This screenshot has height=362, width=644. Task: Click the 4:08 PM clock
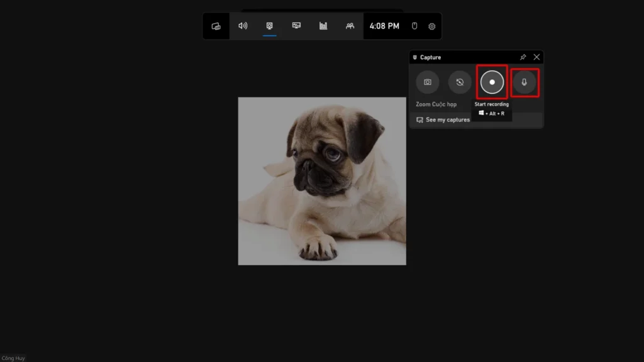[x=384, y=26]
